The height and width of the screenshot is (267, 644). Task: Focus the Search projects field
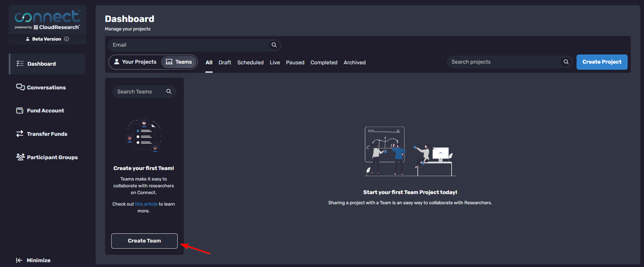point(510,62)
